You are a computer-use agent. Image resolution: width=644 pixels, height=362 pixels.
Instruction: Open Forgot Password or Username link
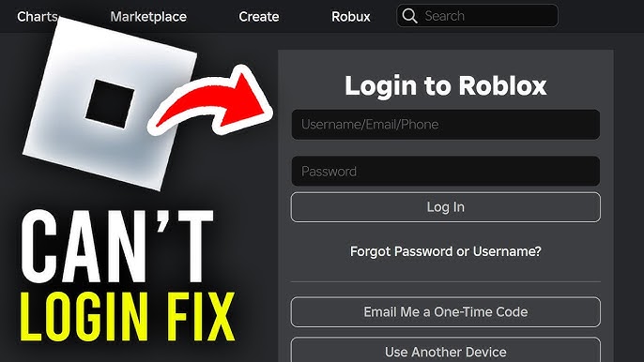[446, 251]
